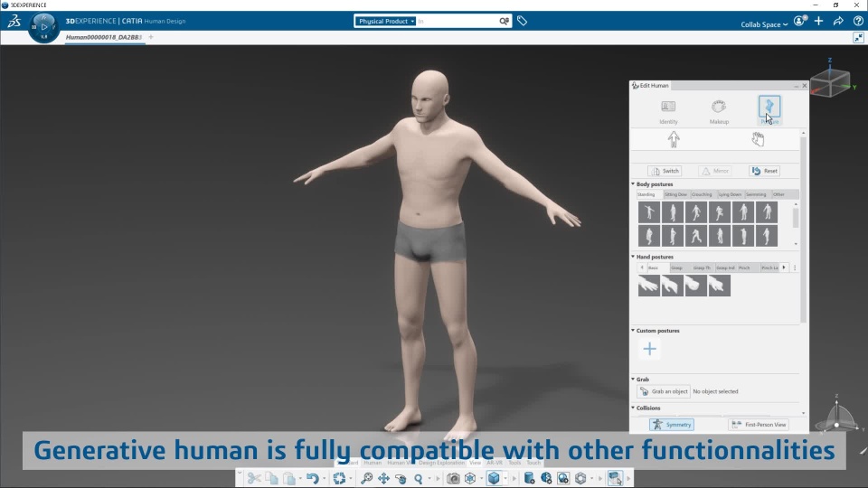This screenshot has width=868, height=488.
Task: Show next hand posture tabs with right arrow
Action: coord(784,267)
